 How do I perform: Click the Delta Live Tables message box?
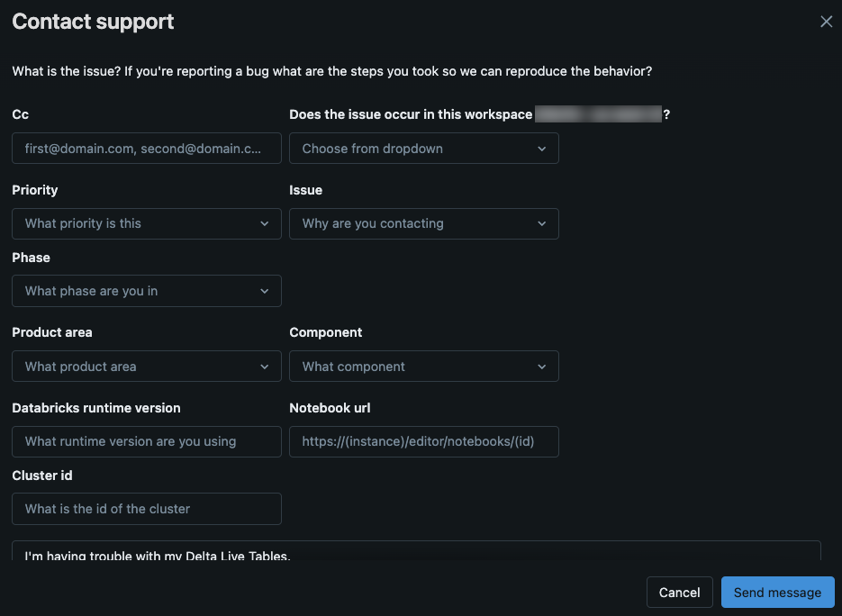[x=416, y=552]
